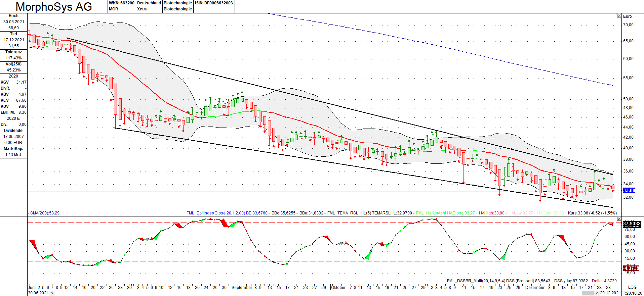
Task: Click the start date 30.06.2021 at bottom left
Action: tap(38, 293)
